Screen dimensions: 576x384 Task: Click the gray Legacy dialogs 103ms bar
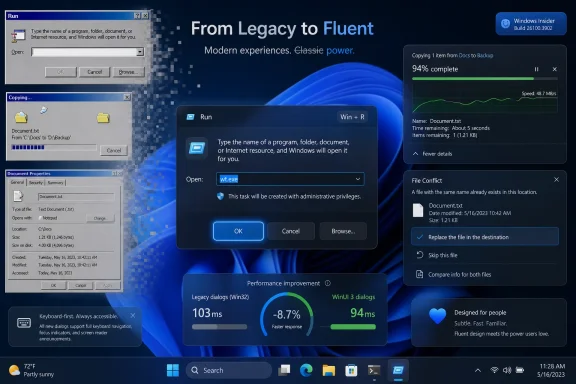point(219,327)
